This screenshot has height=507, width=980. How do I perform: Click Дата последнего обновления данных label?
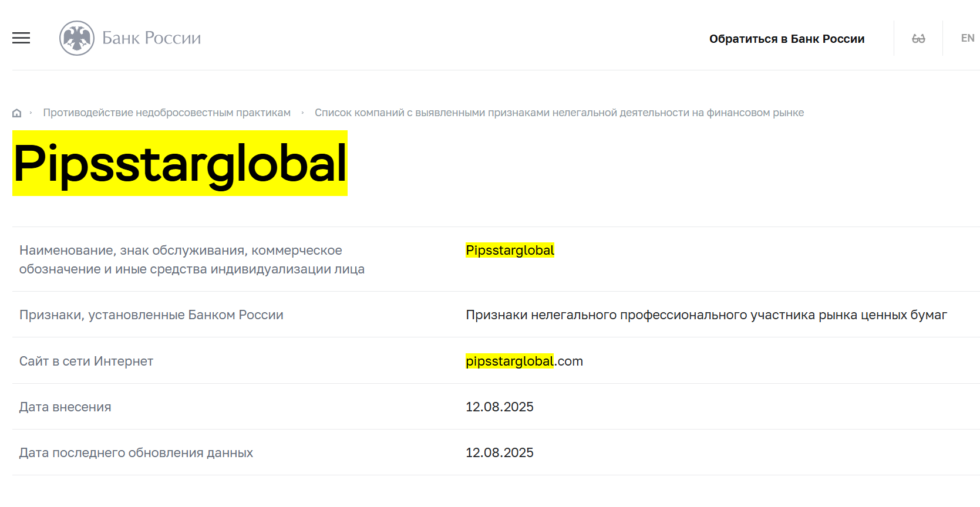click(x=136, y=453)
